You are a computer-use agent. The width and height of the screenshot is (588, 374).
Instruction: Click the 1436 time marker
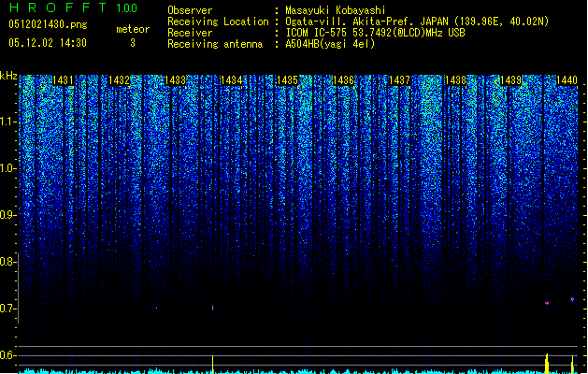pos(343,80)
